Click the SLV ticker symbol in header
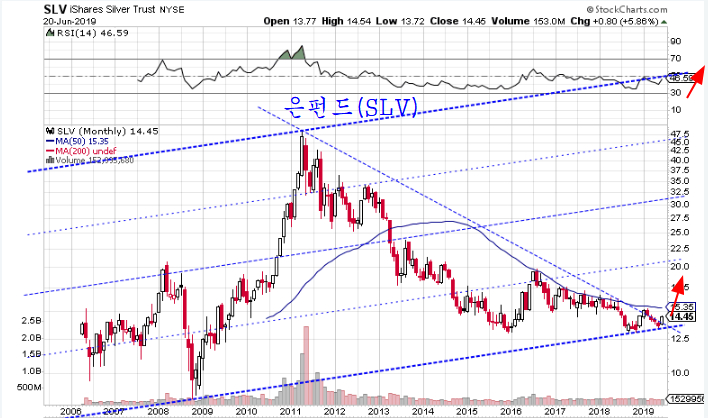This screenshot has width=708, height=418. [55, 9]
